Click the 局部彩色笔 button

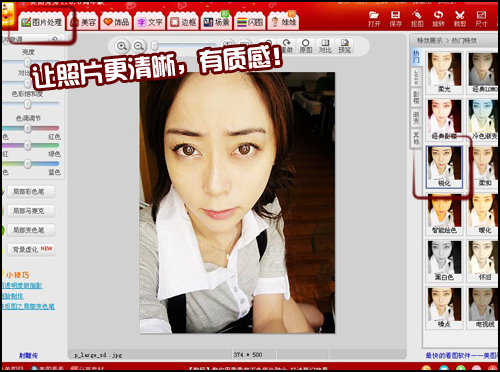tap(30, 192)
